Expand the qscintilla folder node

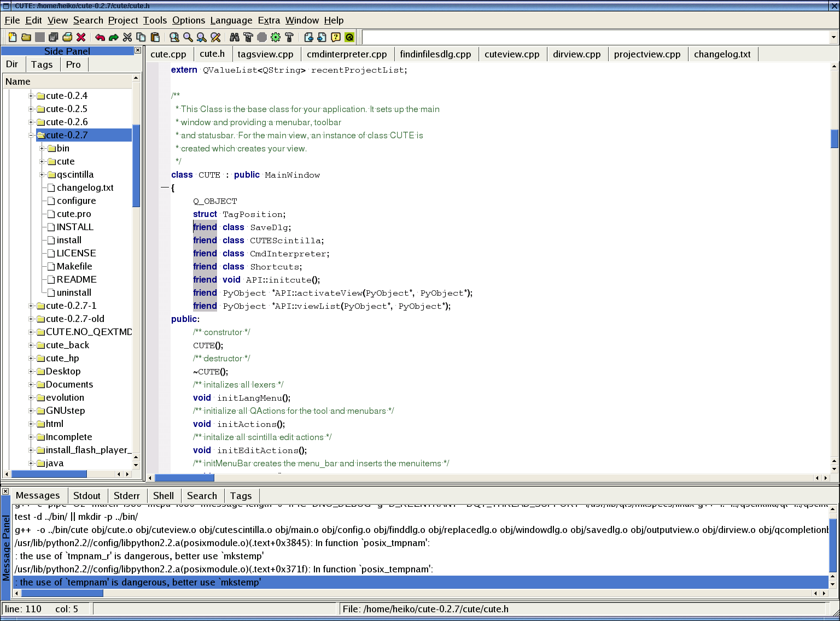[x=43, y=175]
